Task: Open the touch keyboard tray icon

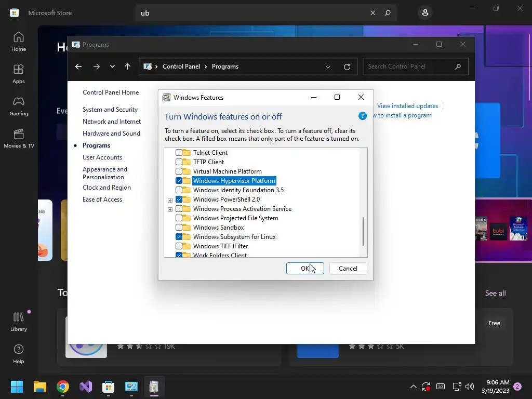Action: 441,387
